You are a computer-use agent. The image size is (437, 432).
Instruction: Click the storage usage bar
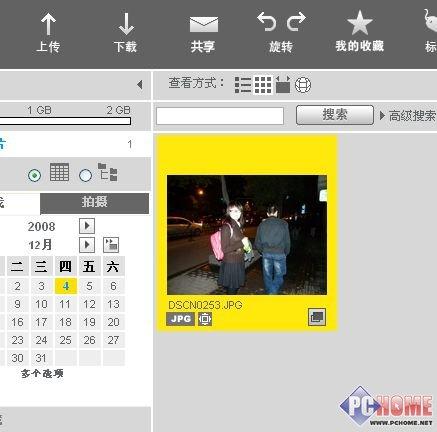tap(65, 121)
